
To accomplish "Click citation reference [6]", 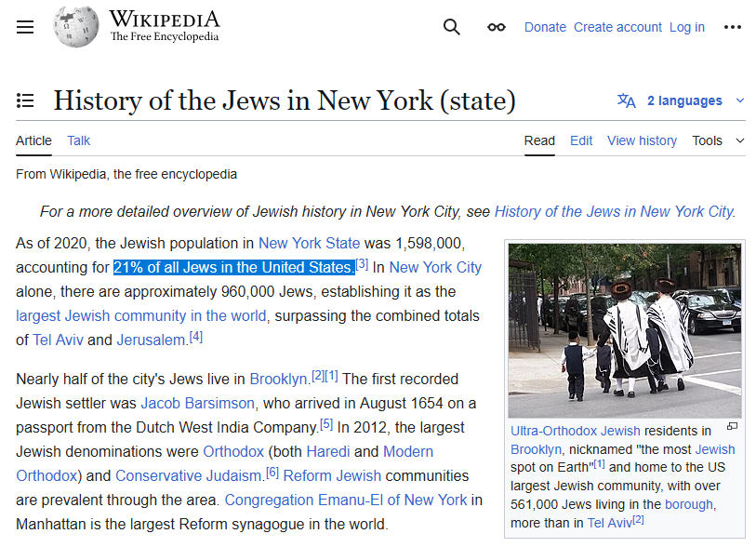I will 272,473.
